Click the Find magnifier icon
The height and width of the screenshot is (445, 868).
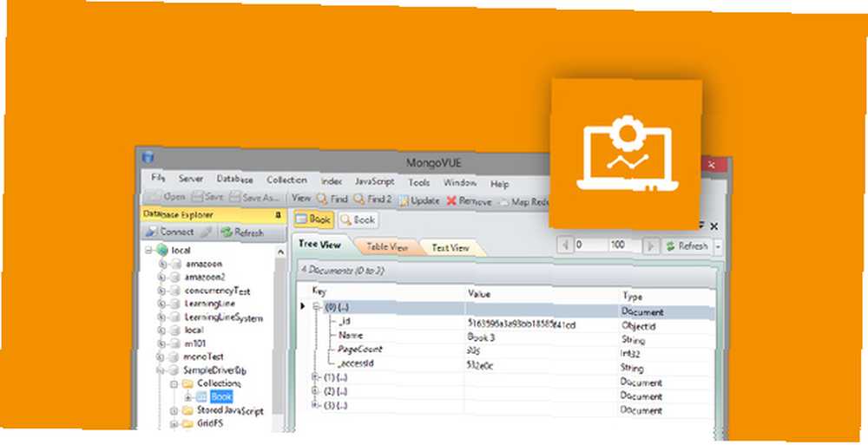click(322, 199)
